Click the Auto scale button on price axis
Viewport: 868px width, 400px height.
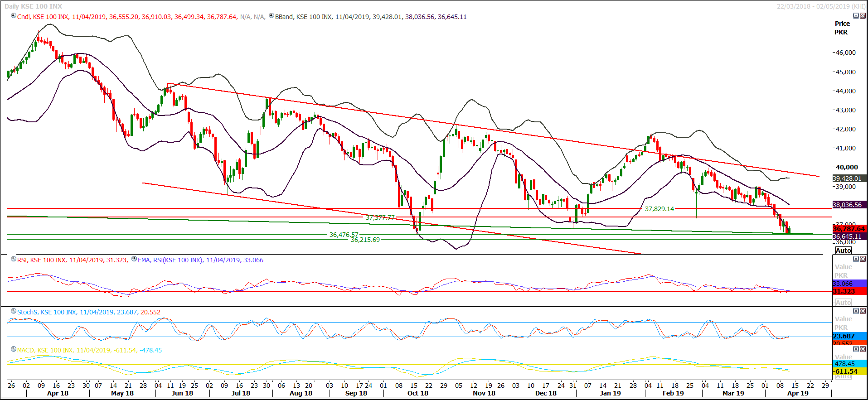coord(843,251)
